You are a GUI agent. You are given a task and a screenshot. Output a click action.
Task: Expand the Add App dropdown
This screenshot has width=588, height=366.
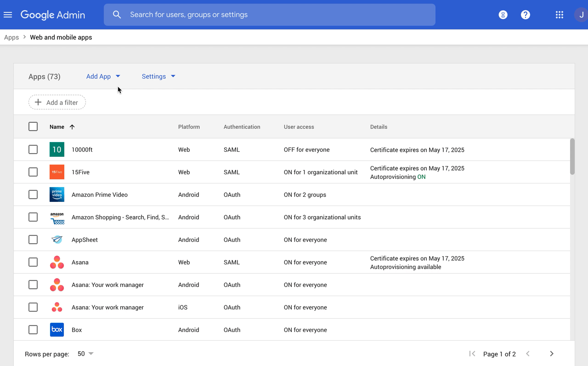click(103, 76)
